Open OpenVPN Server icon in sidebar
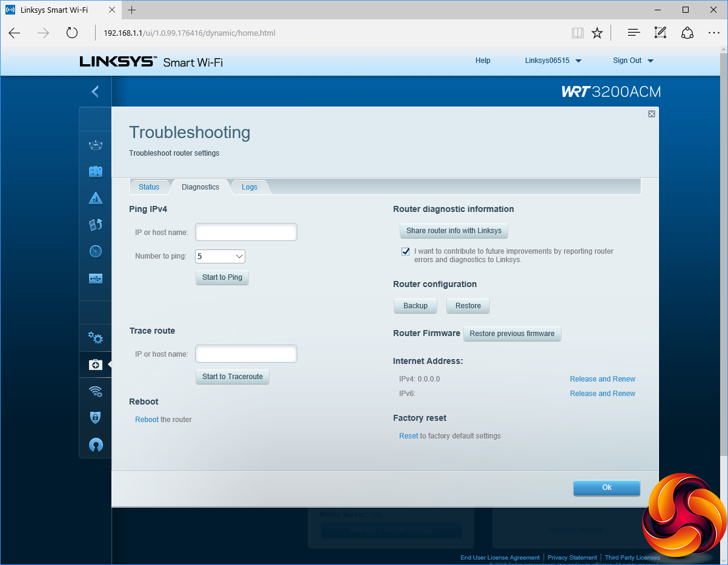 pyautogui.click(x=95, y=444)
